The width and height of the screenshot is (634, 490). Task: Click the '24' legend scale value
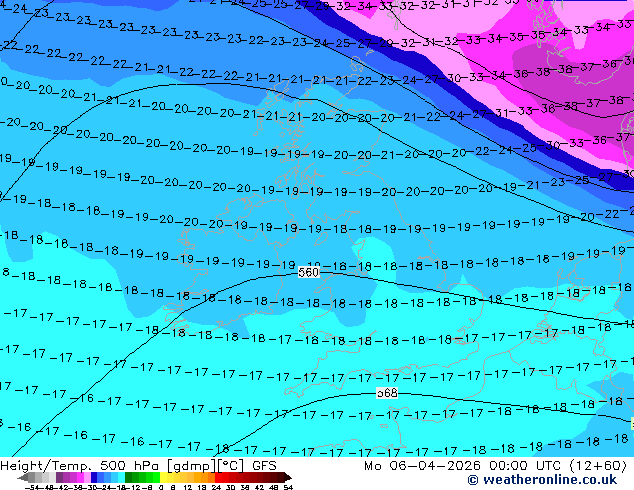click(216, 487)
